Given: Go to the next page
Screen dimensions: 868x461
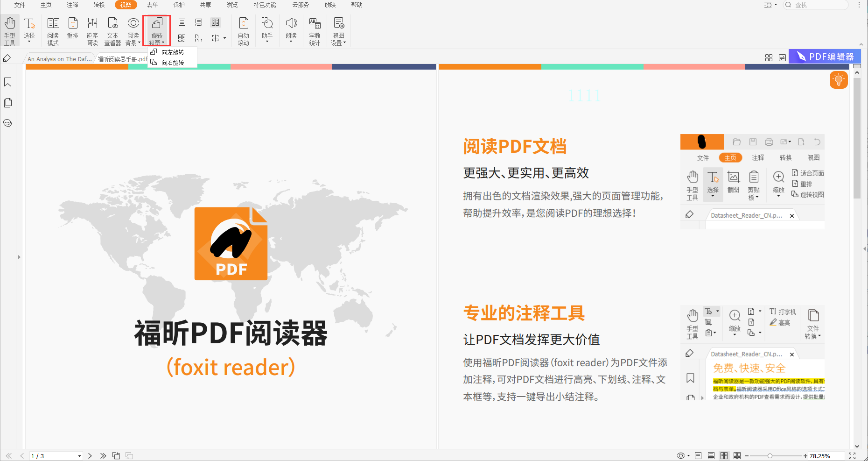Looking at the screenshot, I should pyautogui.click(x=90, y=456).
